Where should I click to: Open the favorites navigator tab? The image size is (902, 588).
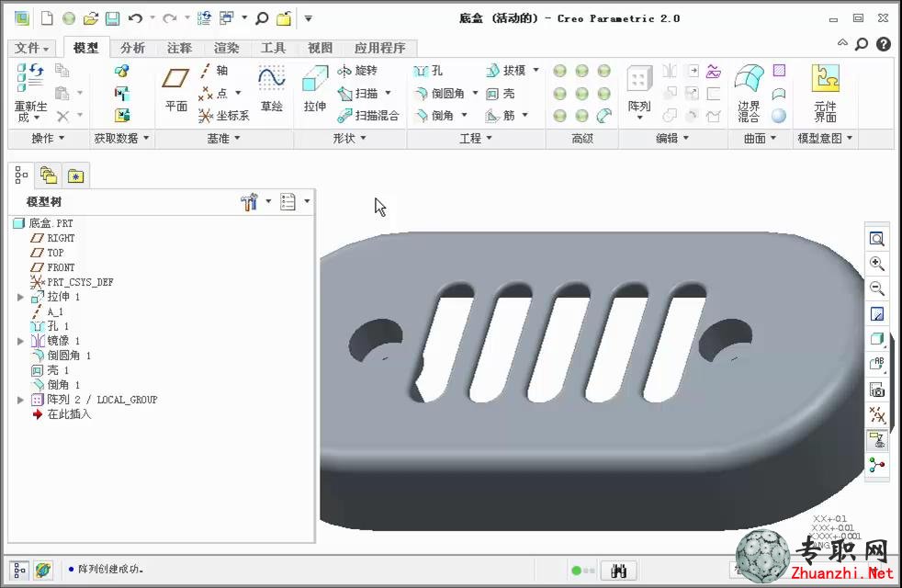point(76,176)
